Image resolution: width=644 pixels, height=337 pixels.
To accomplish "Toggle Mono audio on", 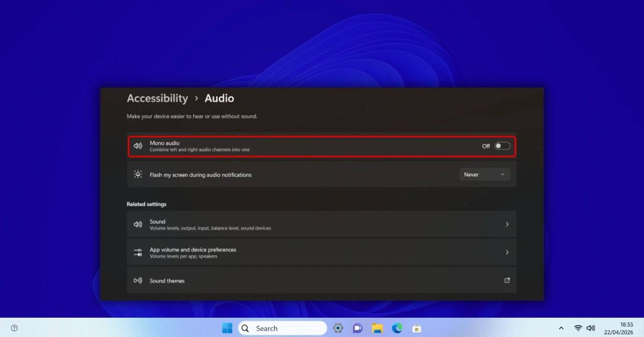I will pyautogui.click(x=502, y=145).
